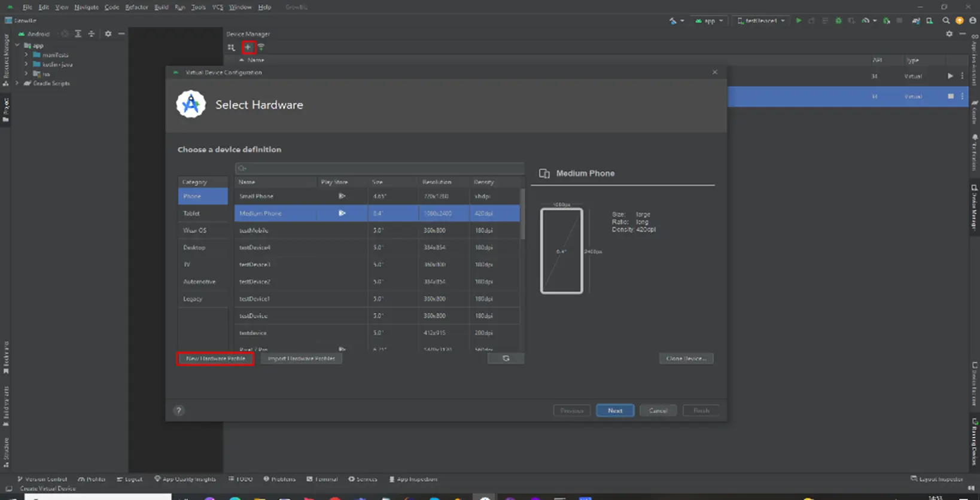Launch the first virtual device with play icon
The height and width of the screenshot is (500, 980).
[x=950, y=76]
